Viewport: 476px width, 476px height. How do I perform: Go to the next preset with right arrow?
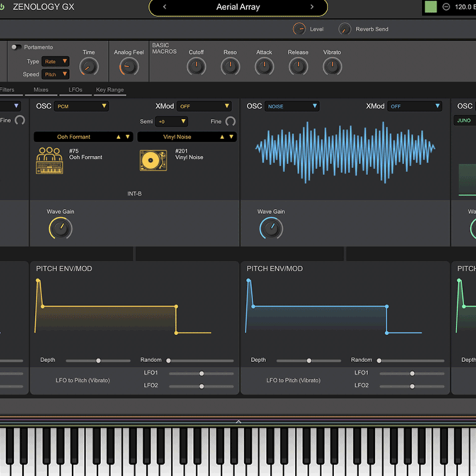point(312,7)
